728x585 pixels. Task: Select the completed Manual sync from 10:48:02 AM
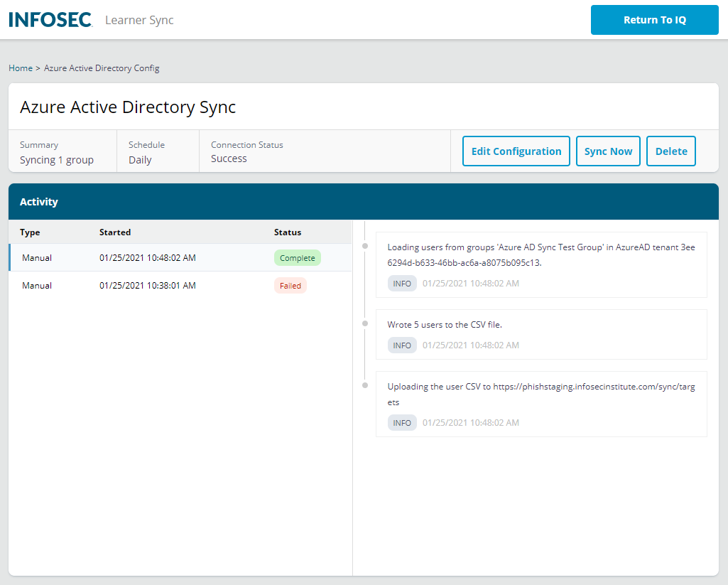click(x=178, y=257)
